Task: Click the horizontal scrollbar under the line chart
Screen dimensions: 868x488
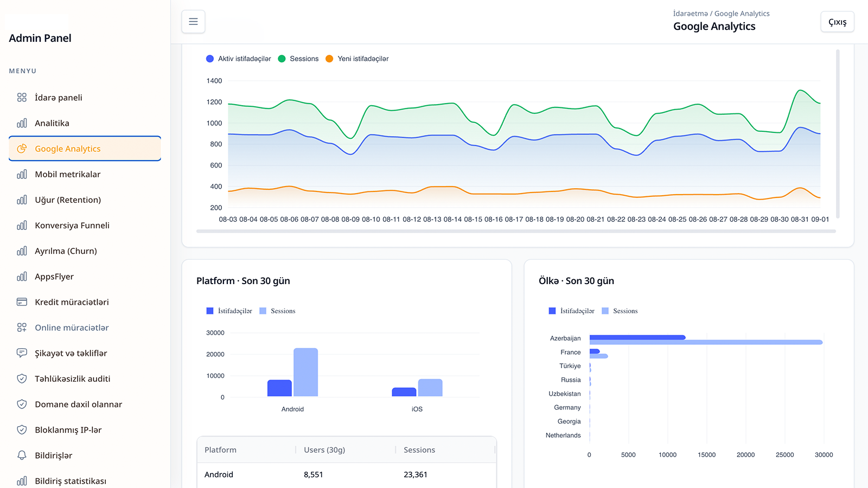Action: [516, 231]
